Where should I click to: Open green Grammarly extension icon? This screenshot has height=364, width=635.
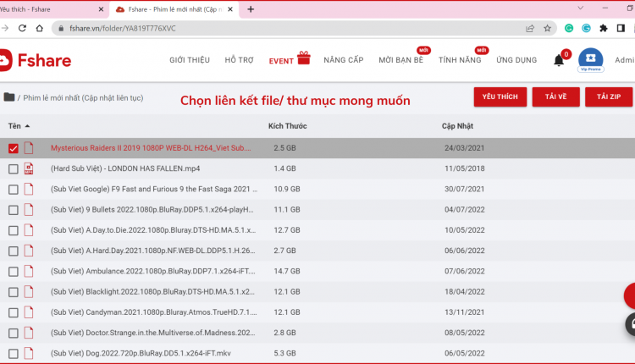(569, 28)
